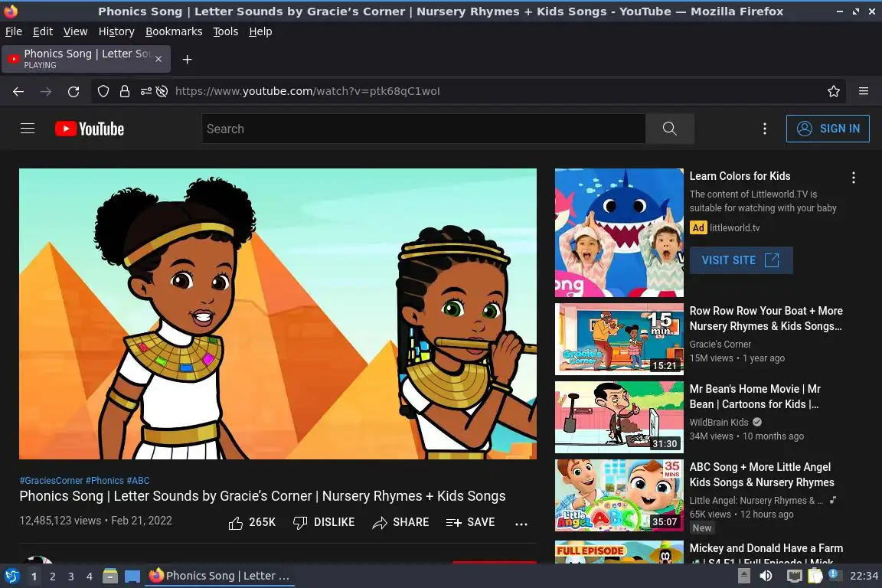The width and height of the screenshot is (882, 588).
Task: Click the Learn Colors for Kids title
Action: click(x=740, y=176)
